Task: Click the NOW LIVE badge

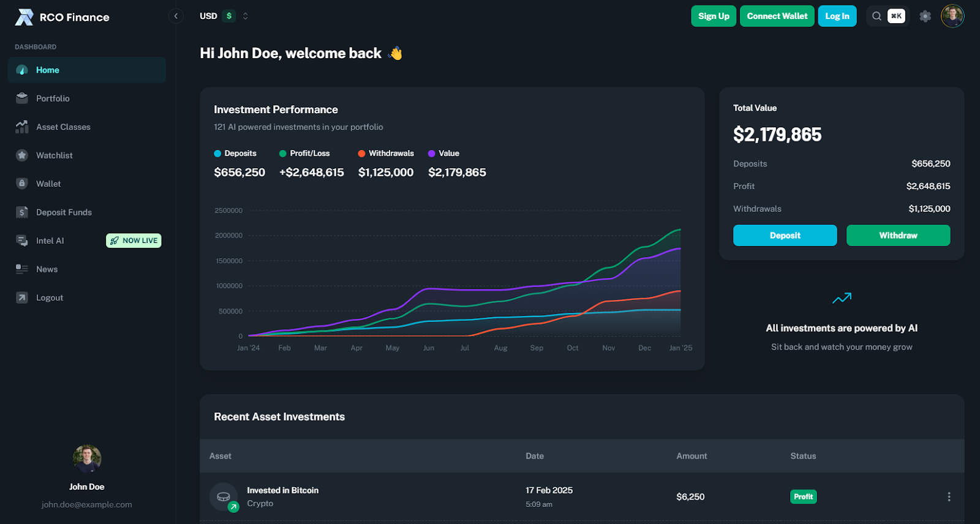Action: click(134, 241)
